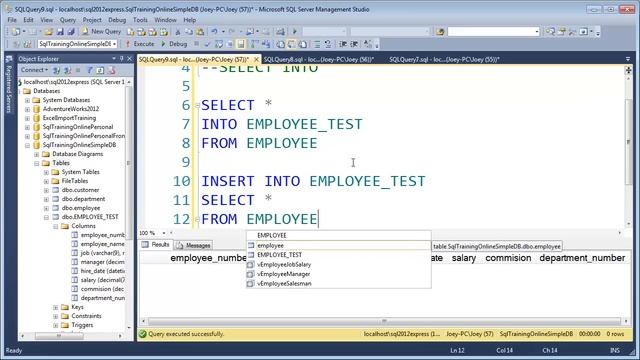This screenshot has height=360, width=640.
Task: Expand the dbo.customer table node
Action: coord(46,190)
